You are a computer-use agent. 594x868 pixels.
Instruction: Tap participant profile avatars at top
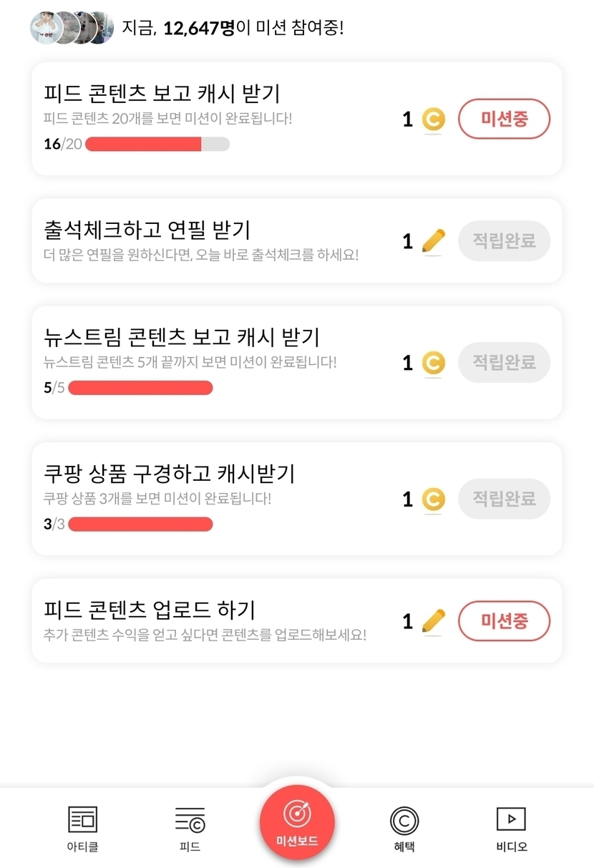(x=72, y=28)
